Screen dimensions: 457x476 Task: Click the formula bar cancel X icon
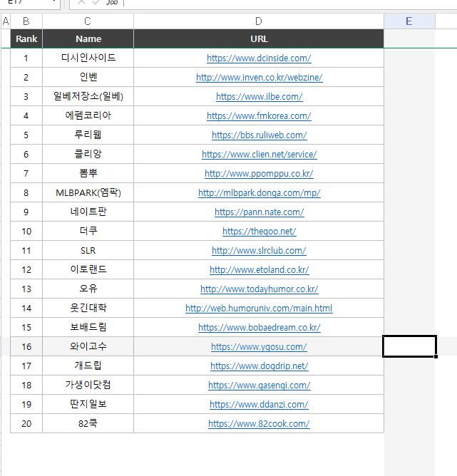tap(81, 3)
